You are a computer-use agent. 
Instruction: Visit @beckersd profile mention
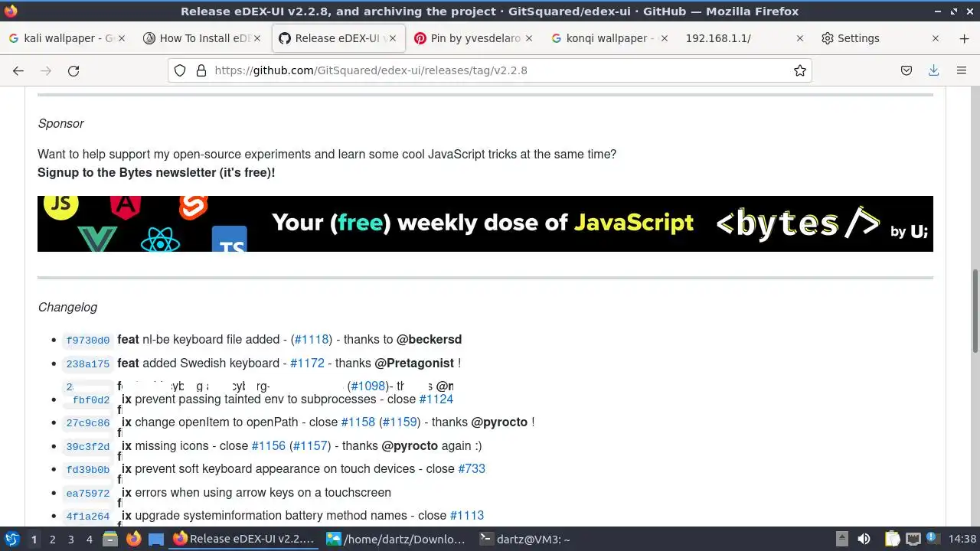[x=429, y=339]
